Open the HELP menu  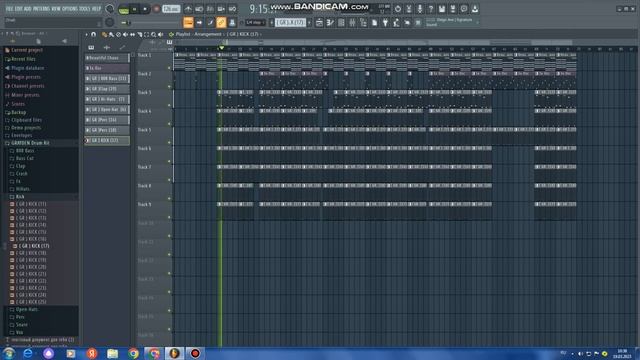[96, 9]
